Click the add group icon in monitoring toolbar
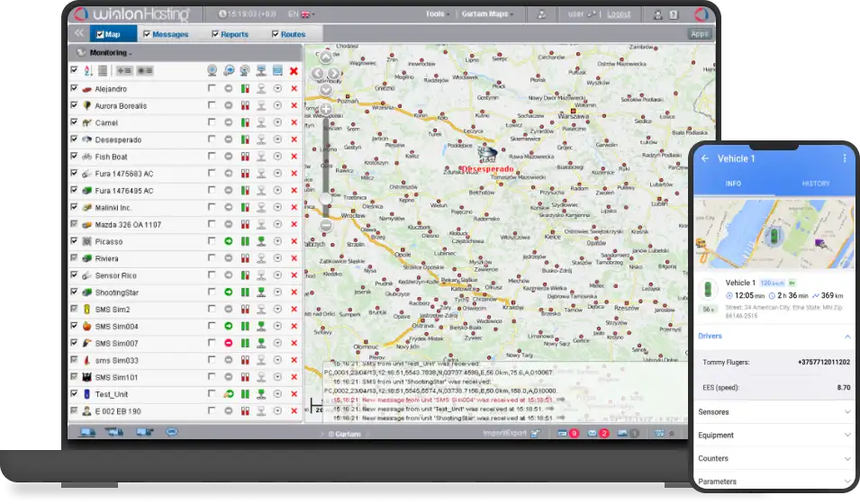860x504 pixels. tap(124, 71)
